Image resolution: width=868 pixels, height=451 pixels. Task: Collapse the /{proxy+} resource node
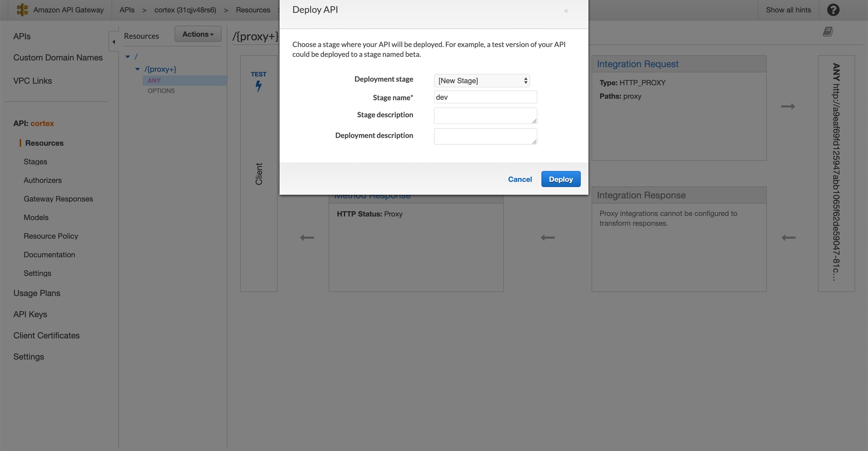tap(138, 69)
